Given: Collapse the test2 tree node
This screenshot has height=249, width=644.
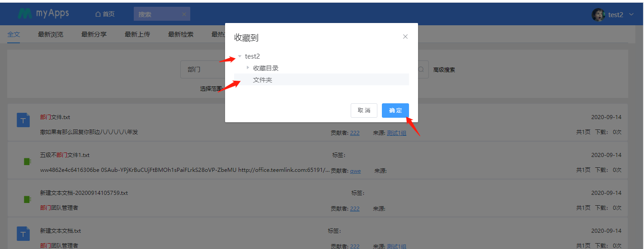Looking at the screenshot, I should (x=240, y=56).
